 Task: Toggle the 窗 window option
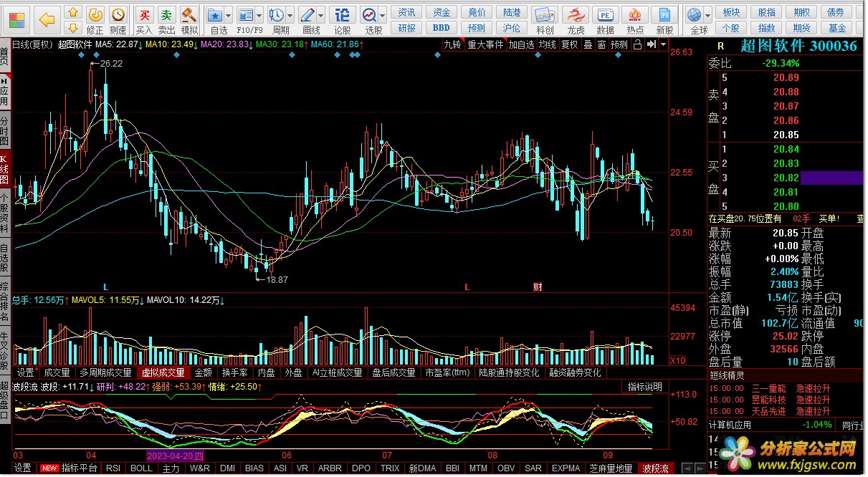[x=601, y=44]
